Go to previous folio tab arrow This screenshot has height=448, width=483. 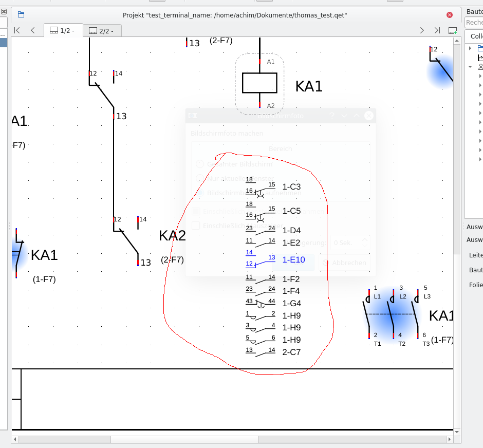point(33,30)
